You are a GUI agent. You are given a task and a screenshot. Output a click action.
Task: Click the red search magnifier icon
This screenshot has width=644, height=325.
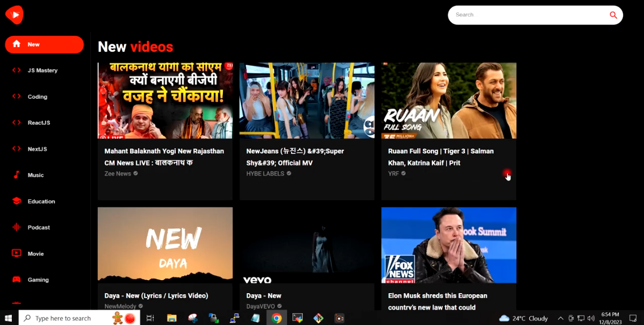(613, 15)
